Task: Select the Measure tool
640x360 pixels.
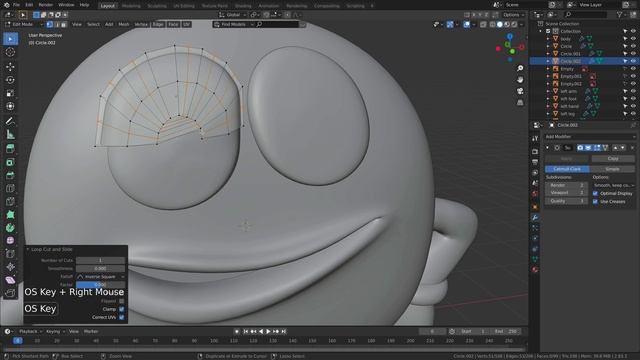Action: (x=10, y=134)
